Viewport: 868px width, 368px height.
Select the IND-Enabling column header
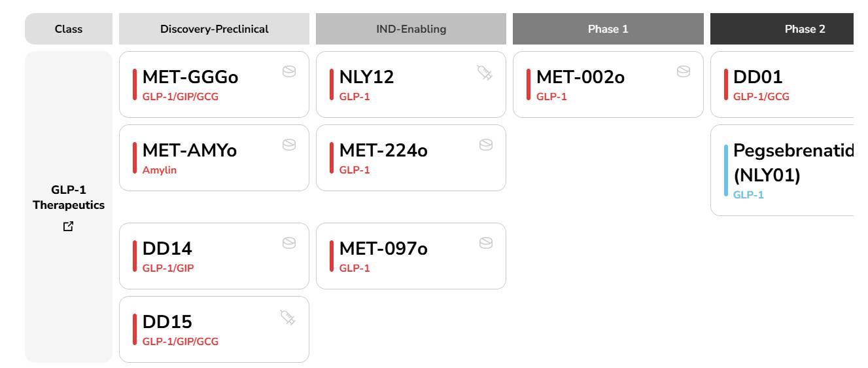411,29
